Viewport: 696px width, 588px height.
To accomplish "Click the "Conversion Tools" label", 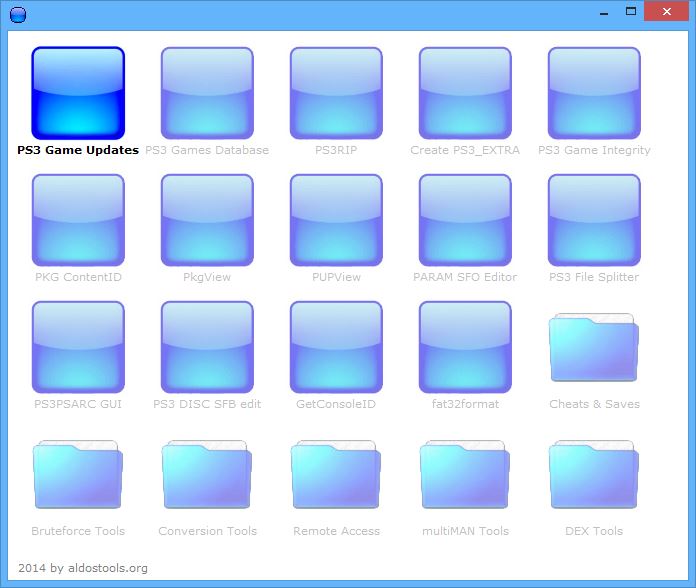I will 207,531.
